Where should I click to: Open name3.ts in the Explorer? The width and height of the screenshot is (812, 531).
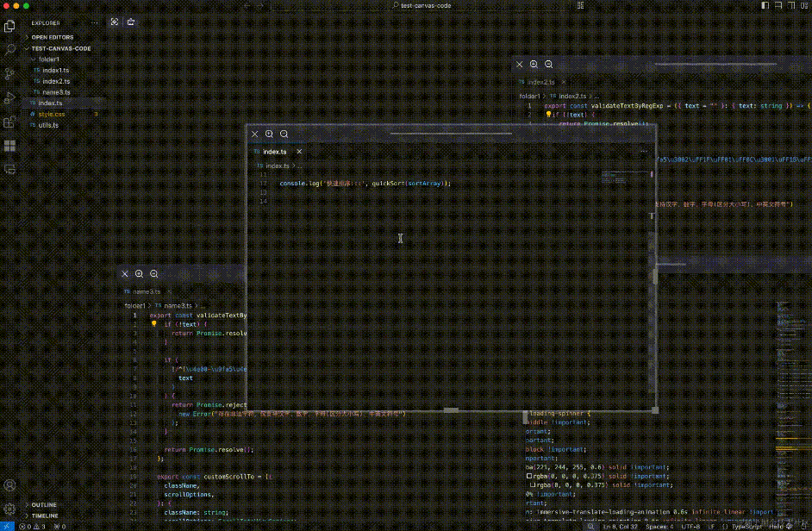tap(56, 92)
